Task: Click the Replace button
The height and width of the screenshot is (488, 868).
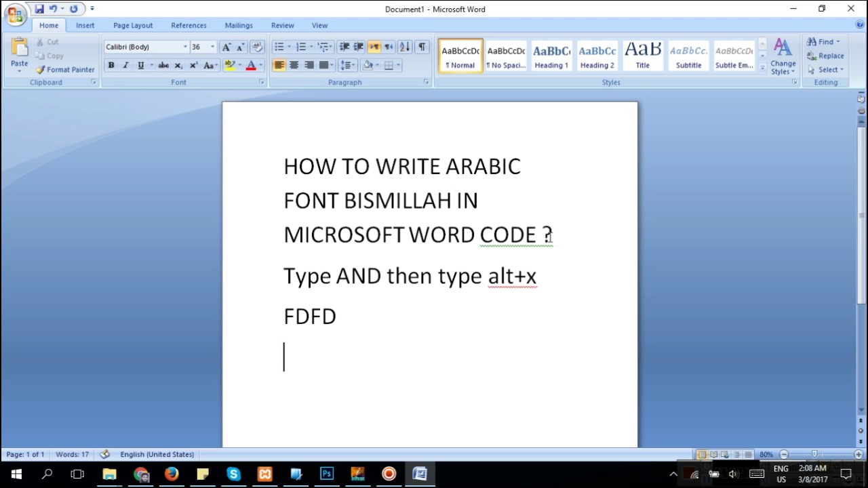Action: pos(825,56)
